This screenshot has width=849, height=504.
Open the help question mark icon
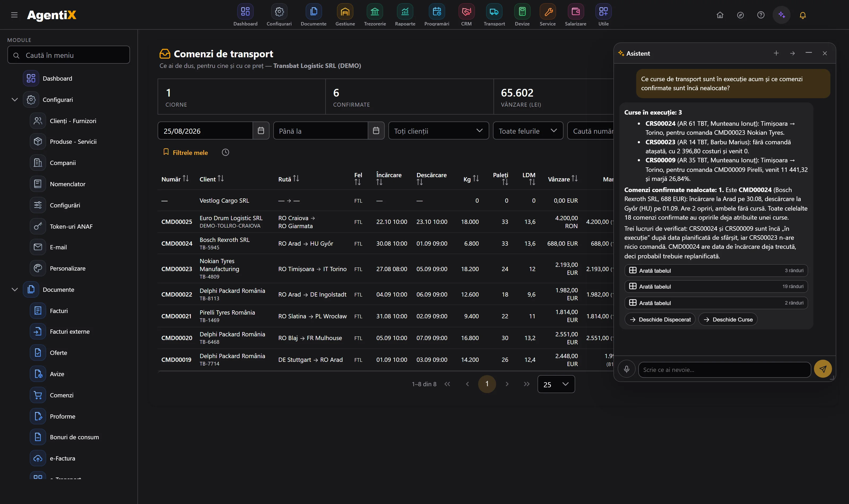click(761, 15)
